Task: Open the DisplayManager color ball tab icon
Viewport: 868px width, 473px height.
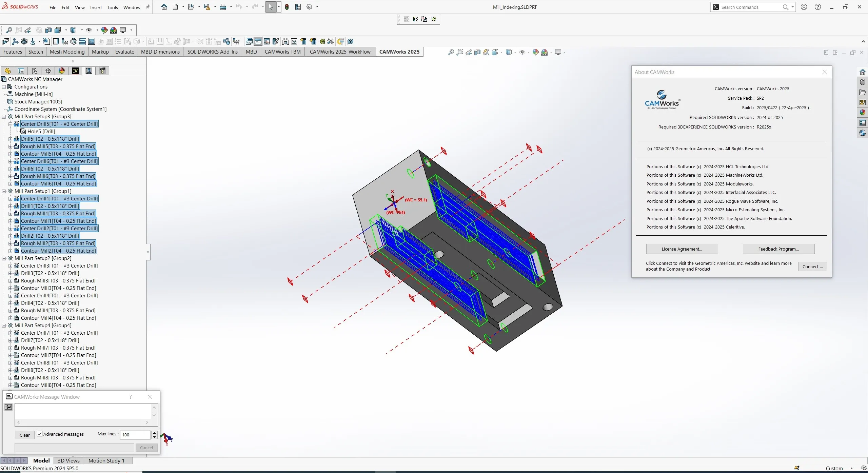Action: 62,71
